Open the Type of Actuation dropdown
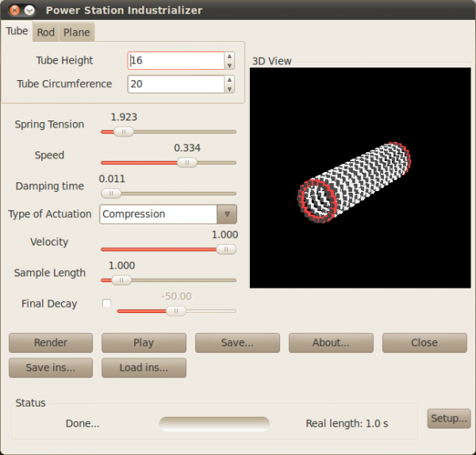 168,214
